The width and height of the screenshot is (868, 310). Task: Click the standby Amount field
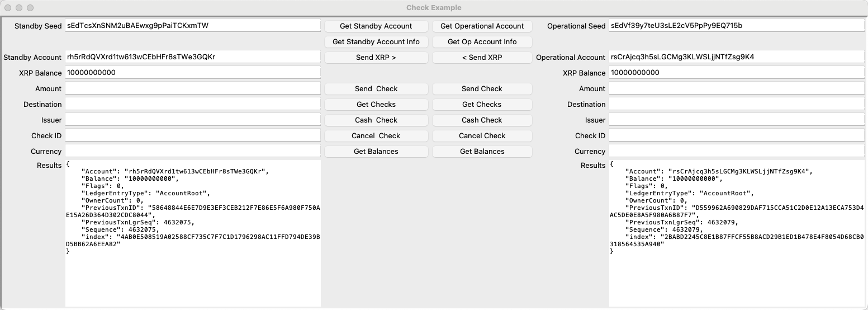[193, 88]
